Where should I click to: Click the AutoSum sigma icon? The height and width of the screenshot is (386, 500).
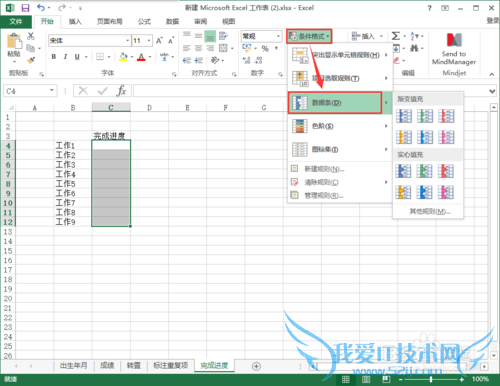(396, 36)
